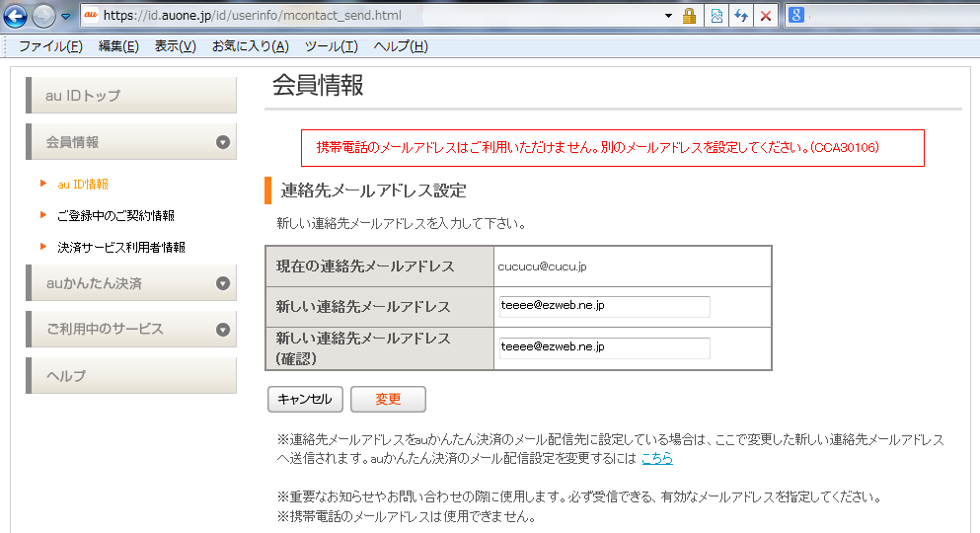Image resolution: width=980 pixels, height=533 pixels.
Task: Open the ヘルプ(H) menu
Action: point(401,46)
